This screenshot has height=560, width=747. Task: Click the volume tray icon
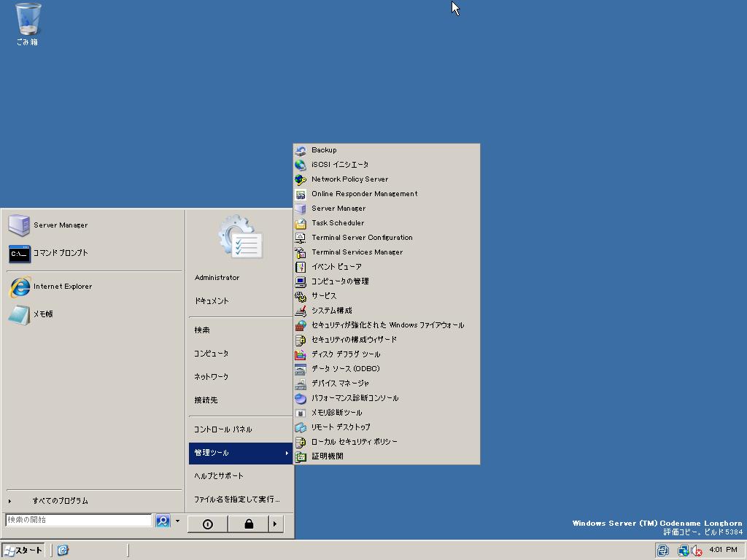pos(696,551)
